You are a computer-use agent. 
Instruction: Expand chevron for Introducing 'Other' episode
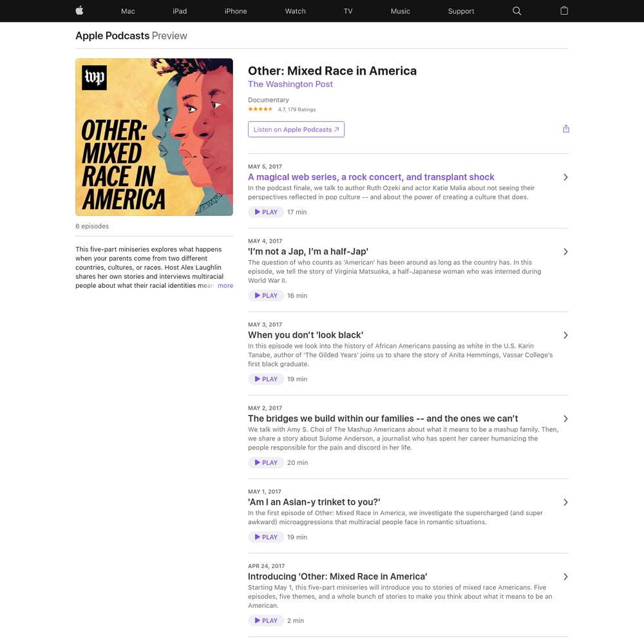(x=565, y=576)
